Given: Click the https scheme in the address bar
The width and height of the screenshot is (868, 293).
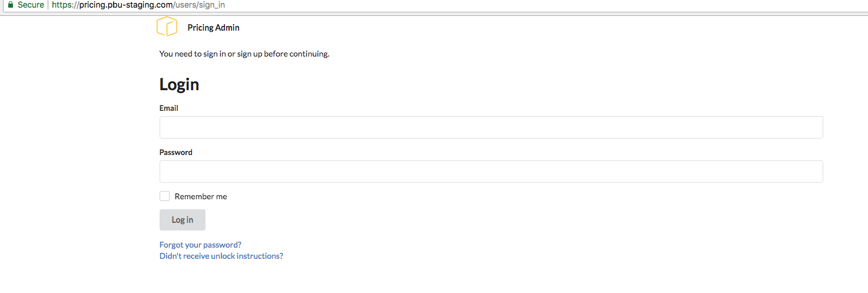Looking at the screenshot, I should (x=62, y=5).
